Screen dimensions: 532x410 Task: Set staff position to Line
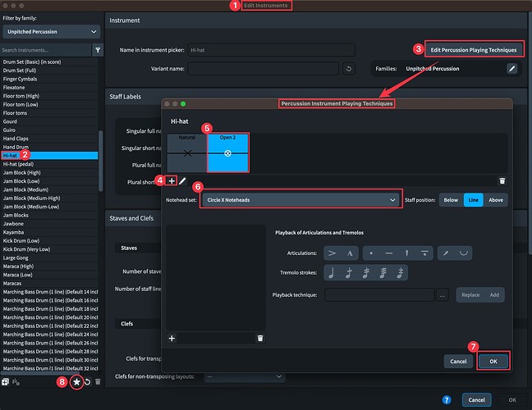point(474,200)
